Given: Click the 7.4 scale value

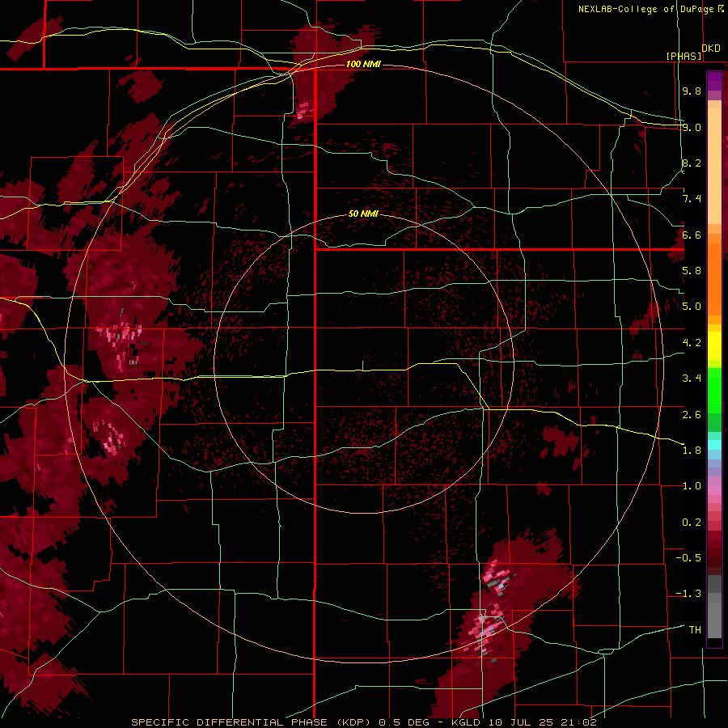Looking at the screenshot, I should tap(692, 199).
